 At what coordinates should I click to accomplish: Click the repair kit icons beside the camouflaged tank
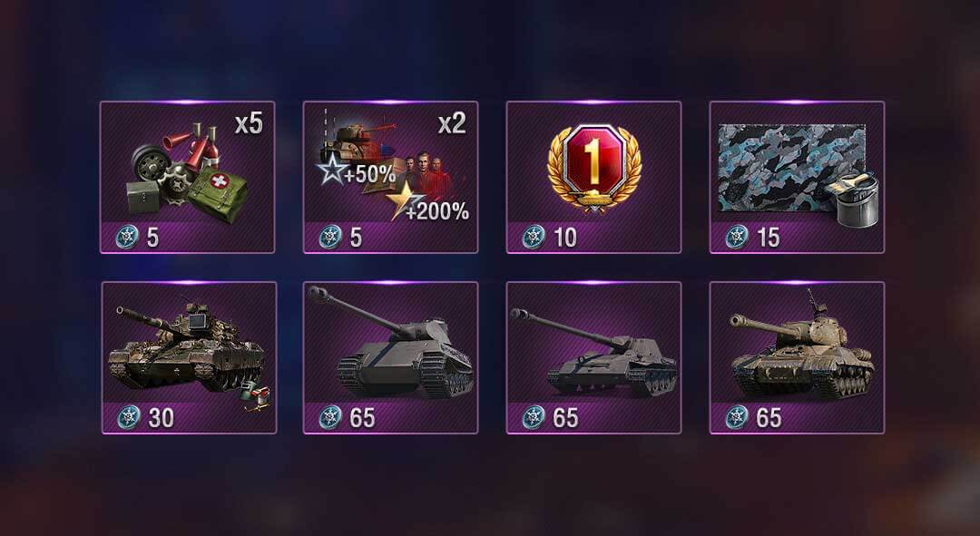tap(255, 397)
